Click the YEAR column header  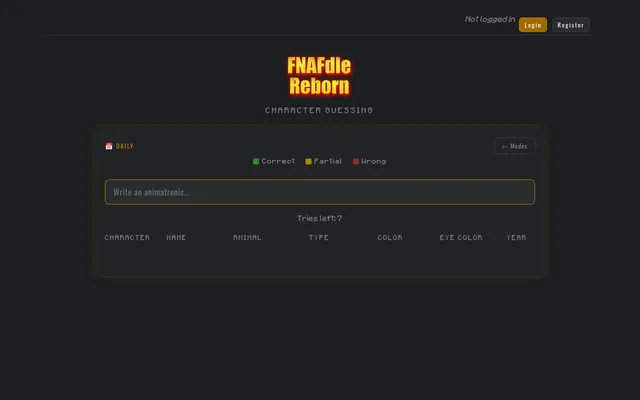[516, 238]
